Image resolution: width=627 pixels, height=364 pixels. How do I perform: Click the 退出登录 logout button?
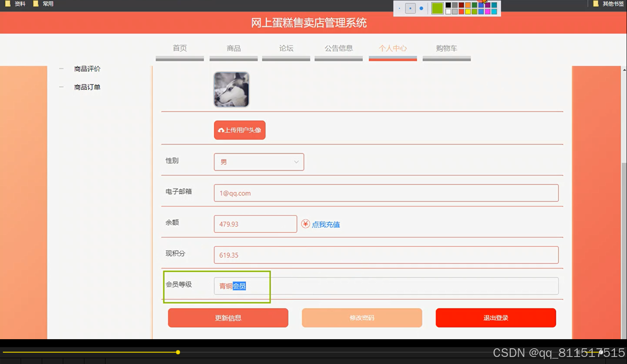click(495, 318)
